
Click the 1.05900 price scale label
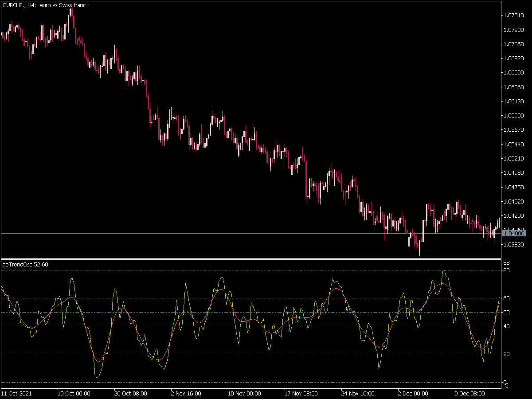coord(514,116)
